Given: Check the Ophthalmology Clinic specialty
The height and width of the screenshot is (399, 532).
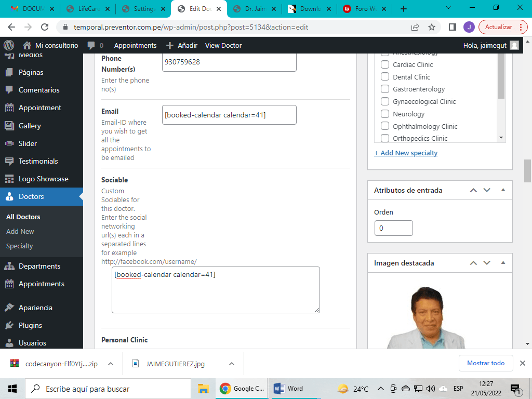Looking at the screenshot, I should pyautogui.click(x=385, y=126).
